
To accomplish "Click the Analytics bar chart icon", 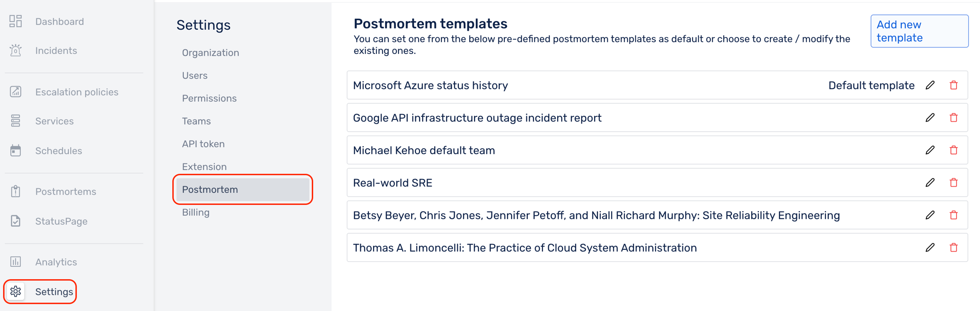I will pos(16,262).
